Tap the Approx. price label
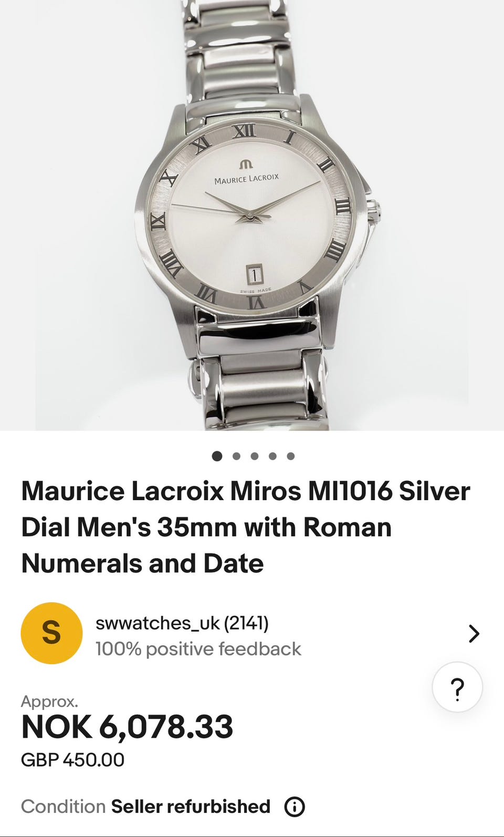 tap(49, 702)
